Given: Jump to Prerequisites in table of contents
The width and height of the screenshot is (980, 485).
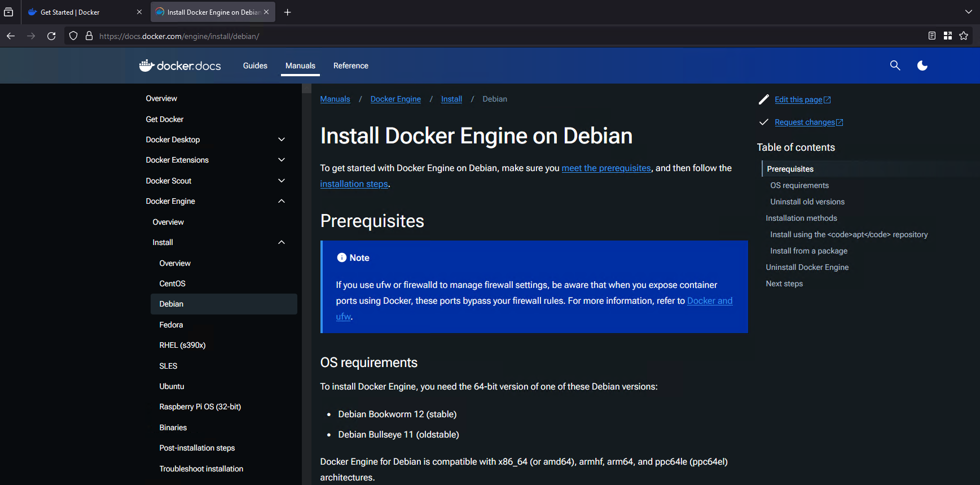Looking at the screenshot, I should pyautogui.click(x=790, y=169).
